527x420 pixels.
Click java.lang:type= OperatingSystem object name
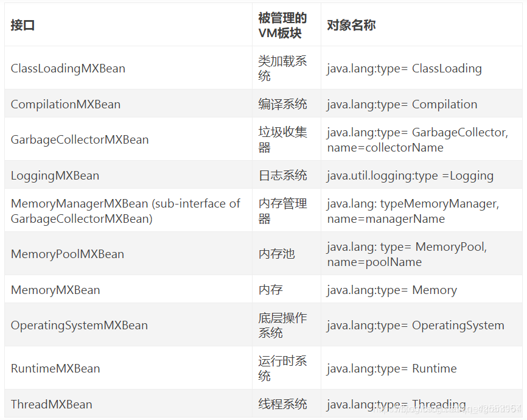(x=416, y=325)
